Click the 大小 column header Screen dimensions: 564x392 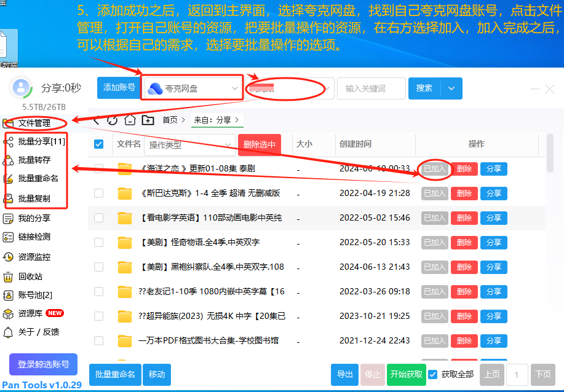tap(304, 144)
